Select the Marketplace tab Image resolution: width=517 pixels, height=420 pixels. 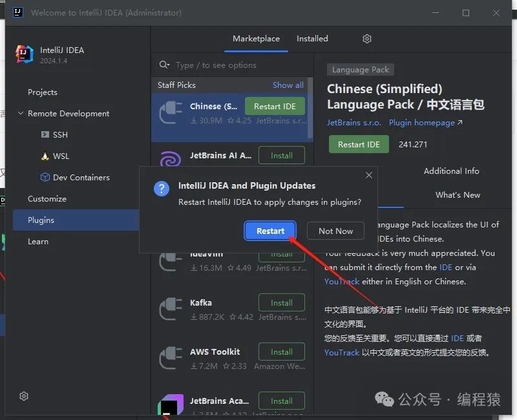[x=256, y=39]
